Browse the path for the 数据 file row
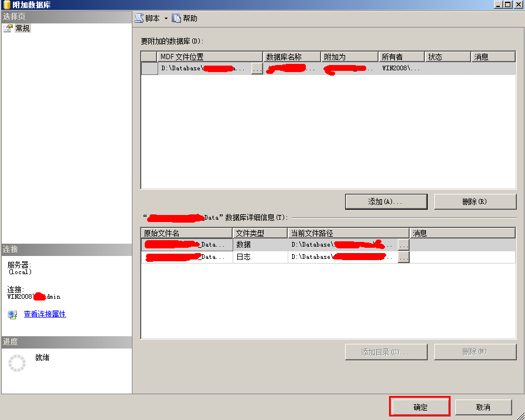Screen dimensions: 525x420 pos(403,245)
